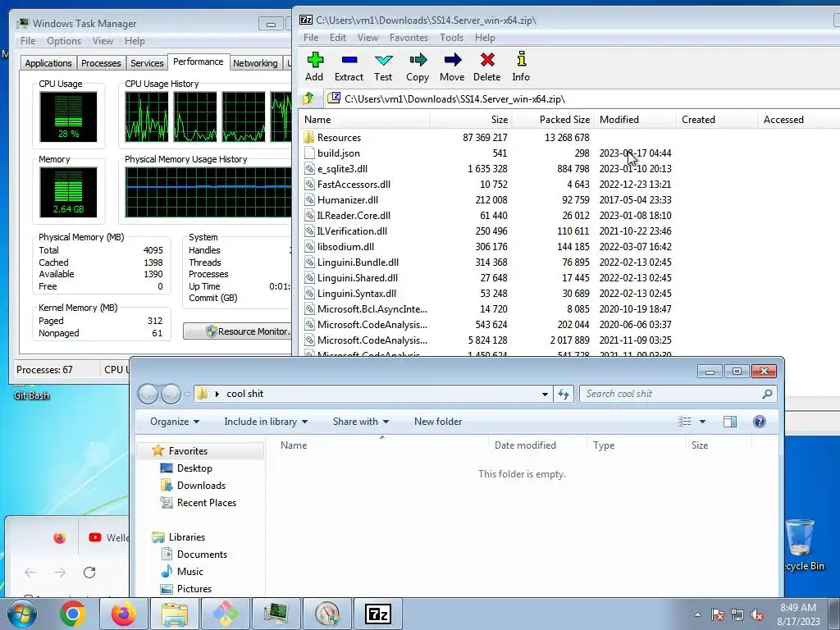Sort 7-Zip list by Modified column
The width and height of the screenshot is (840, 630).
pyautogui.click(x=635, y=120)
